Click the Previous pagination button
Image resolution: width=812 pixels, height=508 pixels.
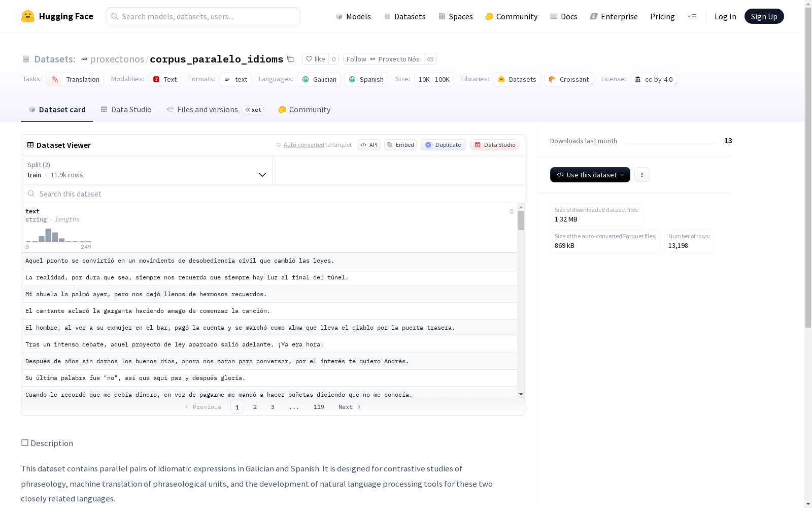point(203,407)
